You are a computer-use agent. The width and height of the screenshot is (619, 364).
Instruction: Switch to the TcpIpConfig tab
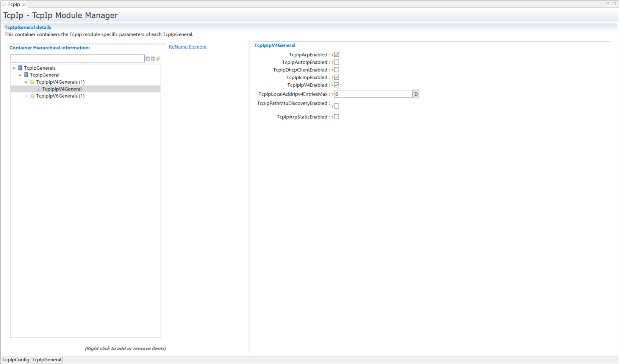point(16,359)
